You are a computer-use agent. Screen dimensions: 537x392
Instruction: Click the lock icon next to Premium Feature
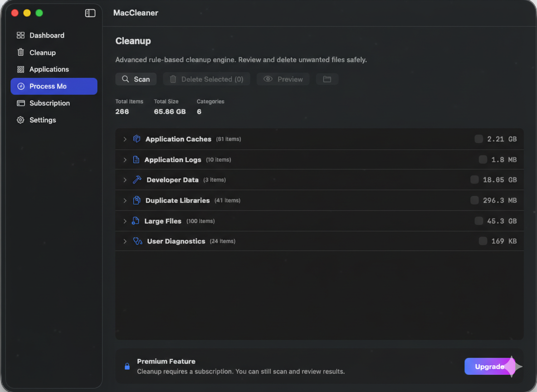pos(127,366)
